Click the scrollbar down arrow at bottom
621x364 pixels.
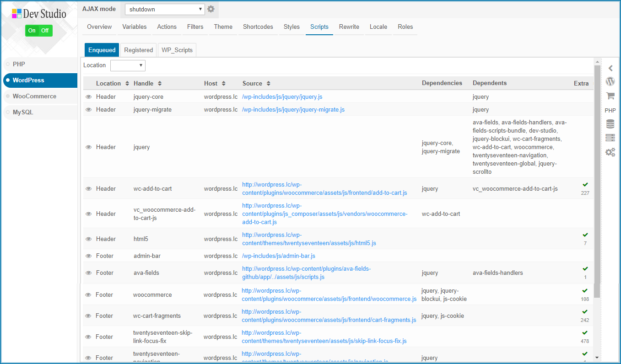[597, 357]
